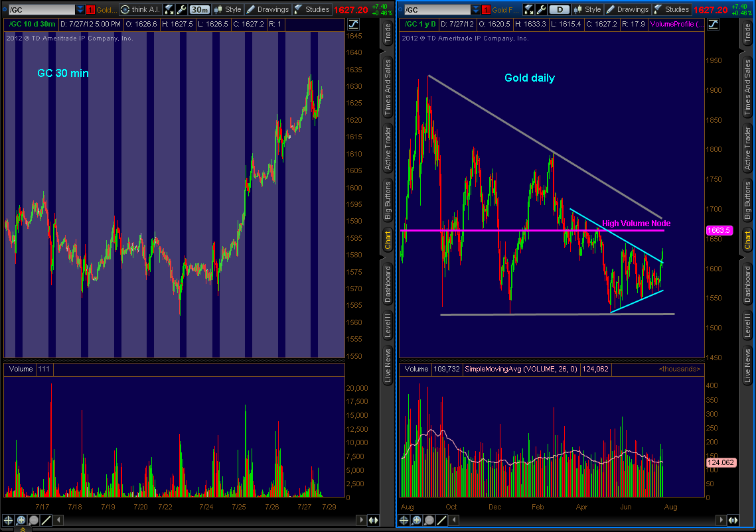Open the Times And Sales side tab, left panel
756x532 pixels.
pos(388,86)
